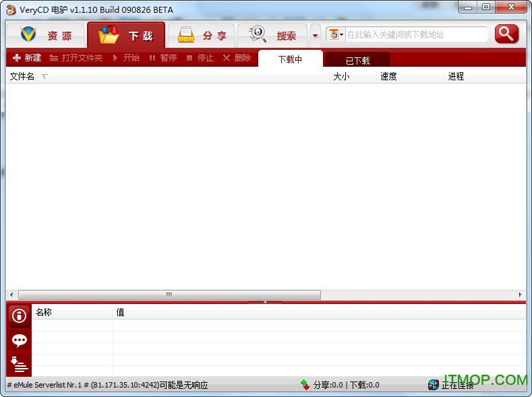The height and width of the screenshot is (397, 532).
Task: Minimize the VeryCD window
Action: 468,7
